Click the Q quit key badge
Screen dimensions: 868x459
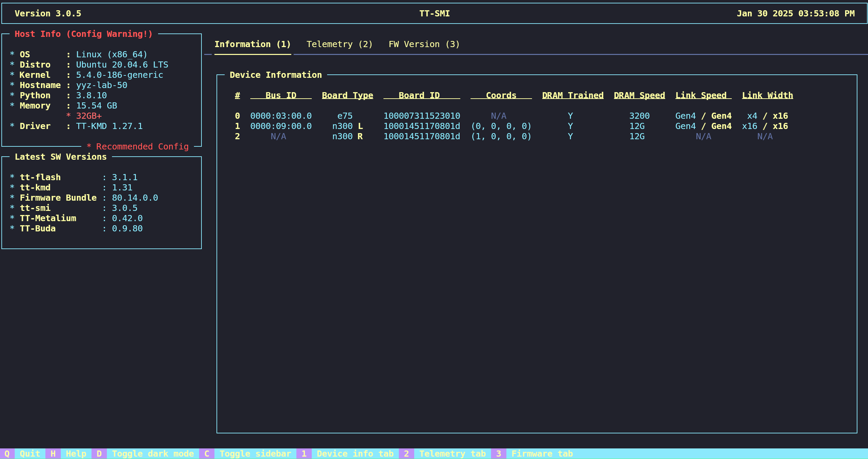[x=7, y=454]
